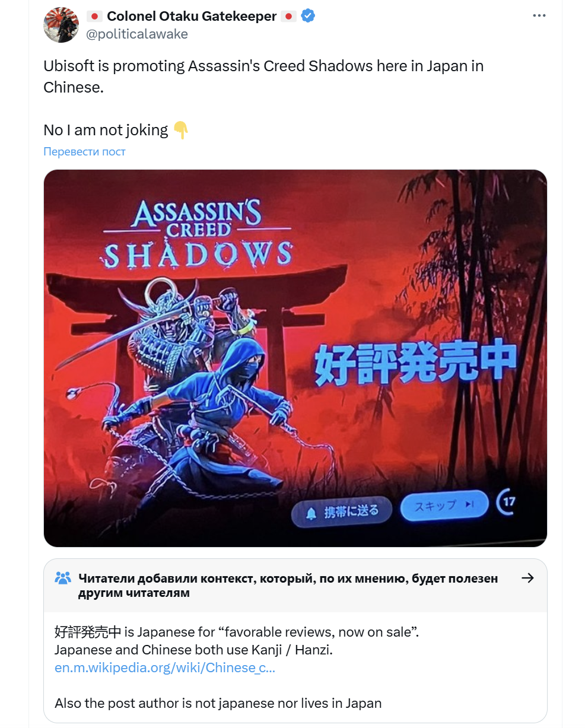The height and width of the screenshot is (728, 585).
Task: Click the blue verified checkmark badge
Action: [x=308, y=16]
